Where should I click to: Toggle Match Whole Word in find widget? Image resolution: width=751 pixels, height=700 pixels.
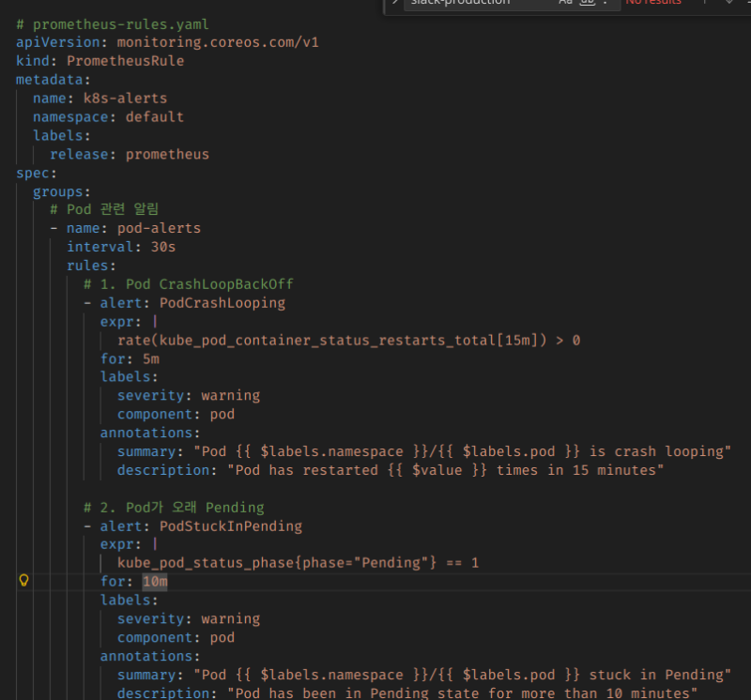[x=587, y=3]
